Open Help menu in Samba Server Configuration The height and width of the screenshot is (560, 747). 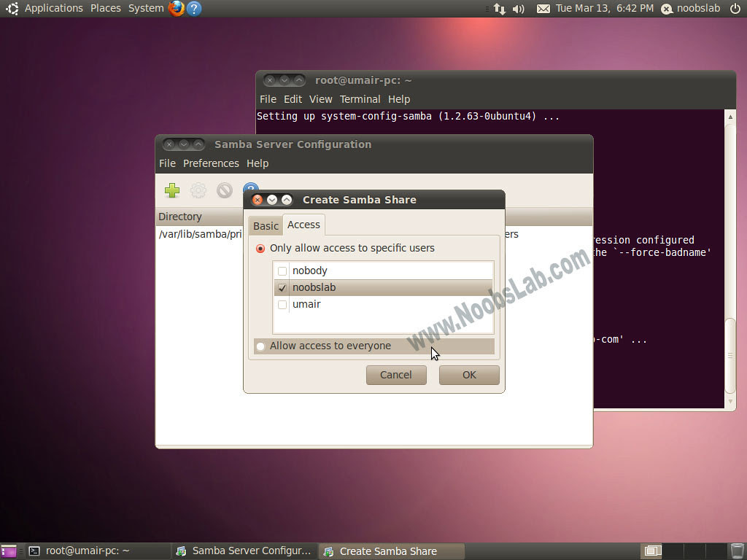(x=258, y=163)
